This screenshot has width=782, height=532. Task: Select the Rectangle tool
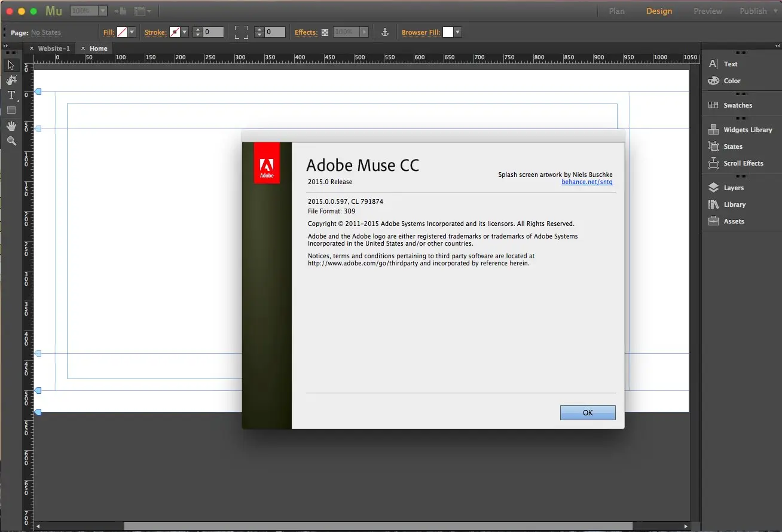point(11,109)
